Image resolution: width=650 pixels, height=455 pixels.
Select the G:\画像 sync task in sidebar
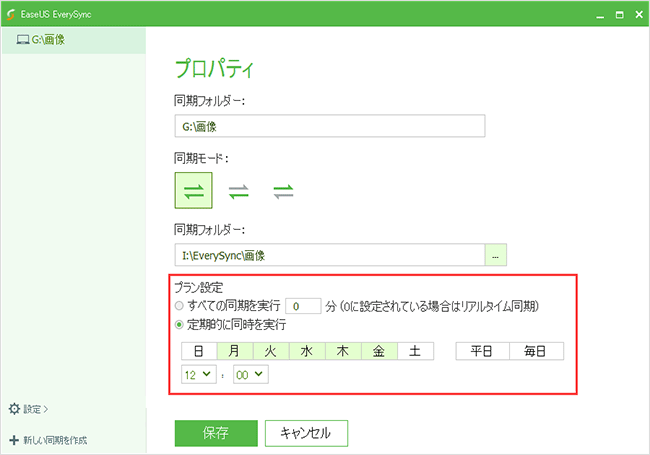coord(74,40)
